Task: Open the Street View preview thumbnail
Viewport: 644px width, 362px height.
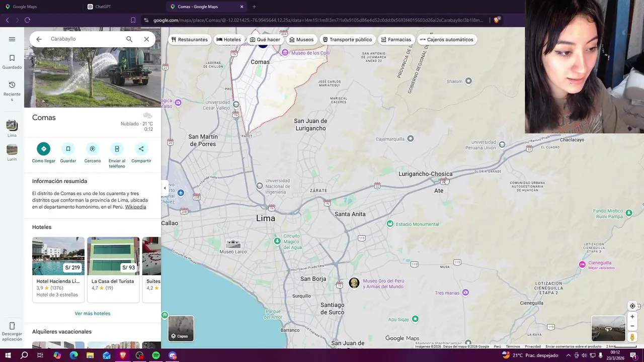Action: pyautogui.click(x=608, y=329)
